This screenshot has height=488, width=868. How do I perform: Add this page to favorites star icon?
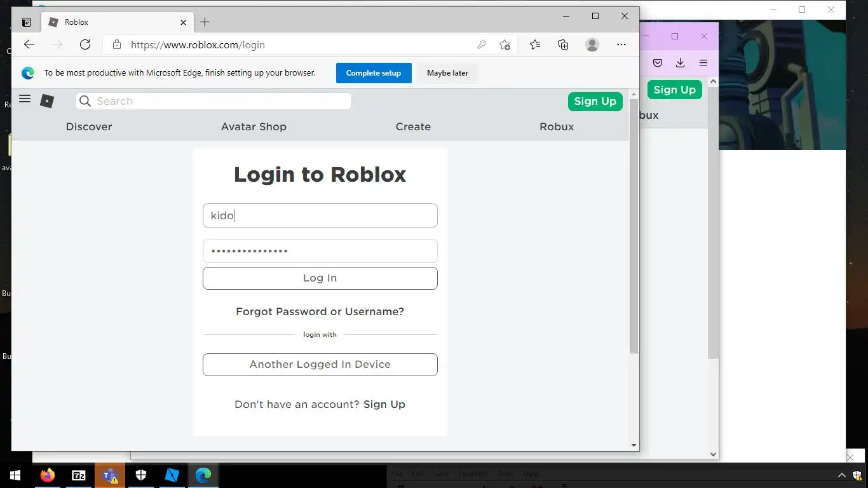[505, 44]
